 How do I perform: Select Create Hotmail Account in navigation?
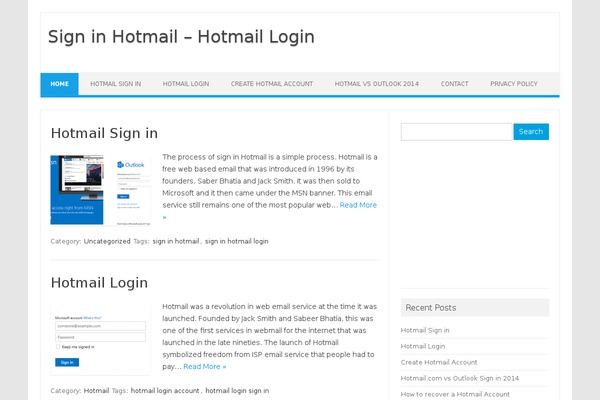[x=272, y=84]
